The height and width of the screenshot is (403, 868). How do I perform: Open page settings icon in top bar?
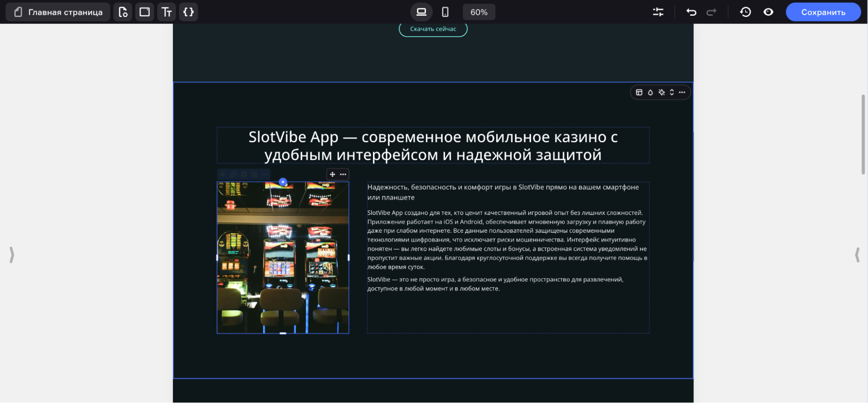tap(123, 12)
